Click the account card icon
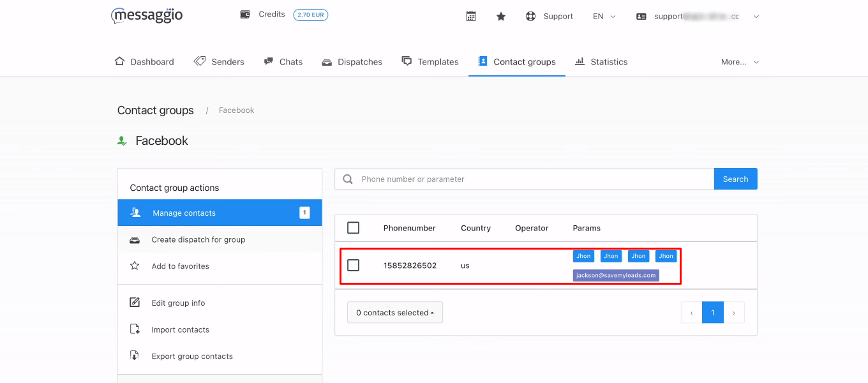This screenshot has width=868, height=383. pyautogui.click(x=641, y=17)
